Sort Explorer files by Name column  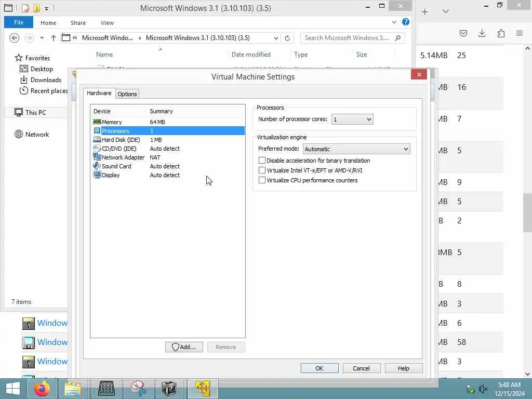(x=104, y=54)
